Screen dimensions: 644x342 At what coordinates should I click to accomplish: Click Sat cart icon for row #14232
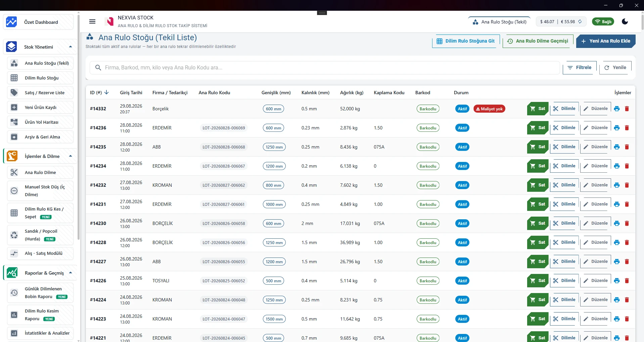tap(533, 185)
